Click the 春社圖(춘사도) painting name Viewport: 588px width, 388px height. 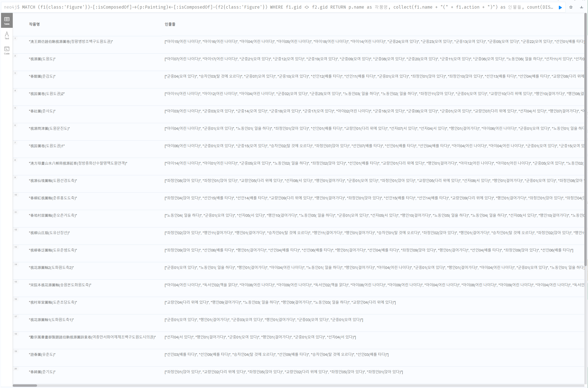[x=42, y=111]
